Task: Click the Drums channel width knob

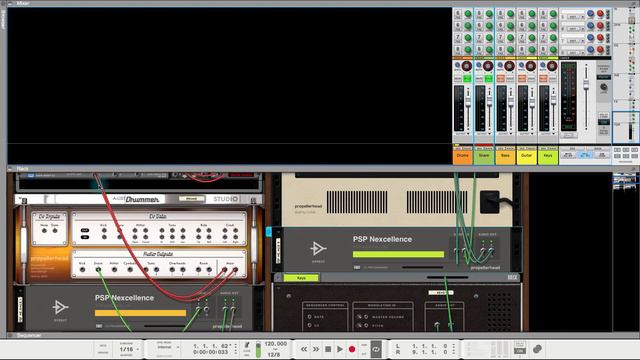Action: pyautogui.click(x=458, y=65)
